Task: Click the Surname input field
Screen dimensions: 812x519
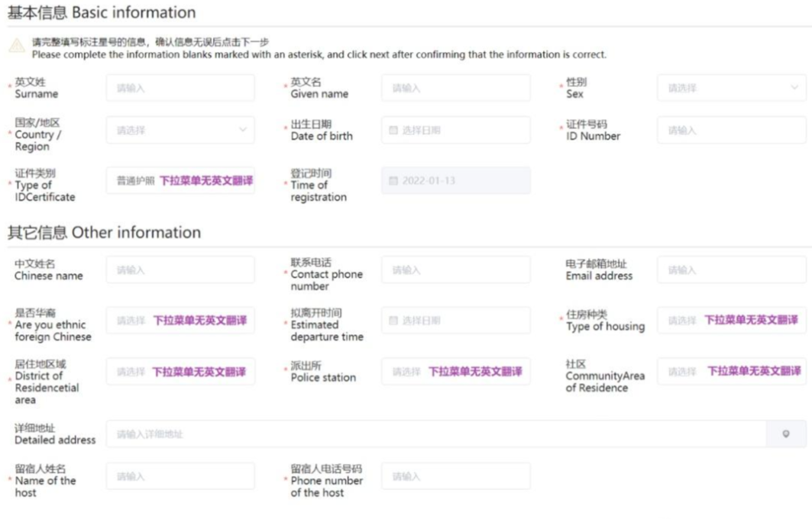Action: (180, 89)
